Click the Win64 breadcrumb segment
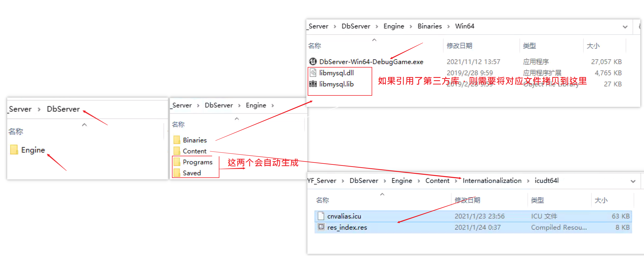644x256 pixels. click(465, 26)
